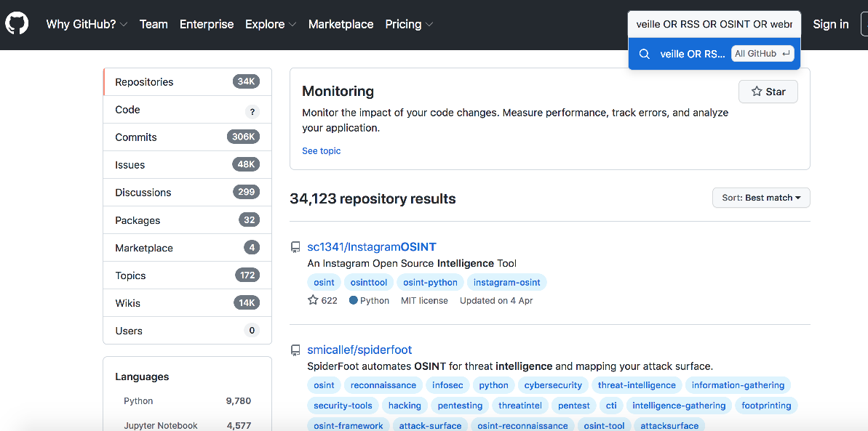Switch to Issues search results
This screenshot has height=431, width=868.
(130, 165)
